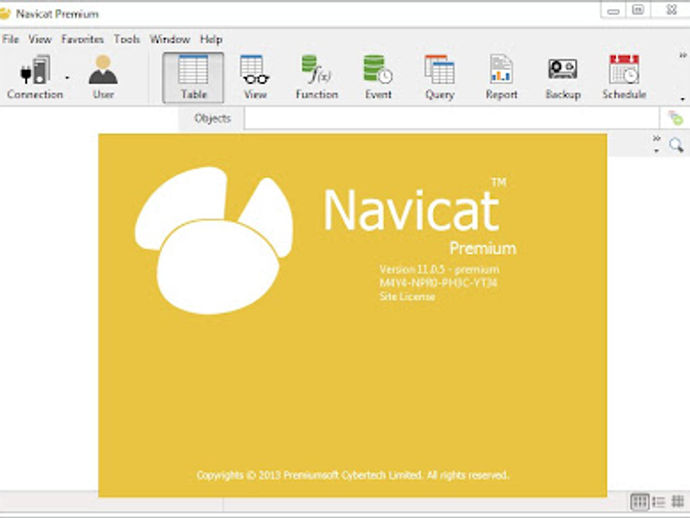Image resolution: width=690 pixels, height=518 pixels.
Task: Click the Navicat logo on splash screen
Action: [x=214, y=240]
